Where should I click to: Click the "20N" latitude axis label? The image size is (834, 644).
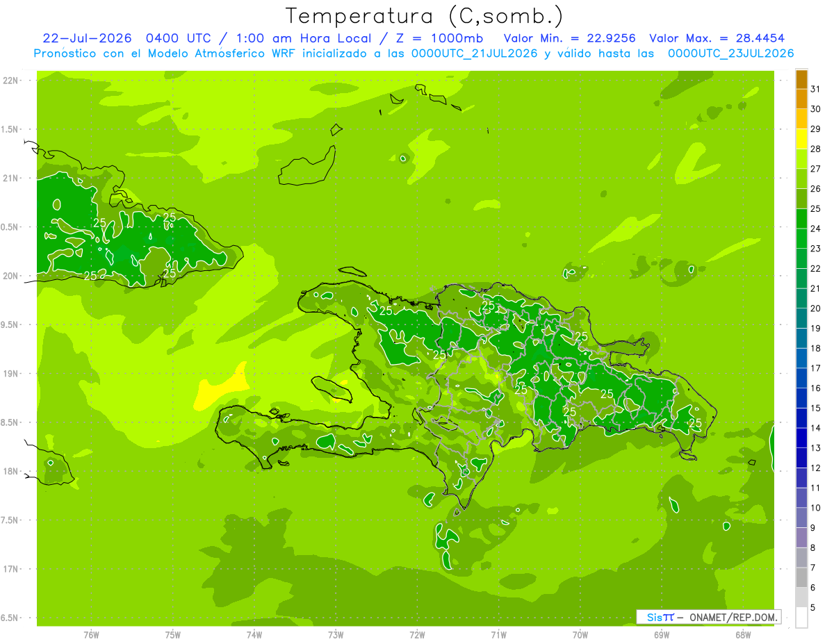(x=12, y=276)
